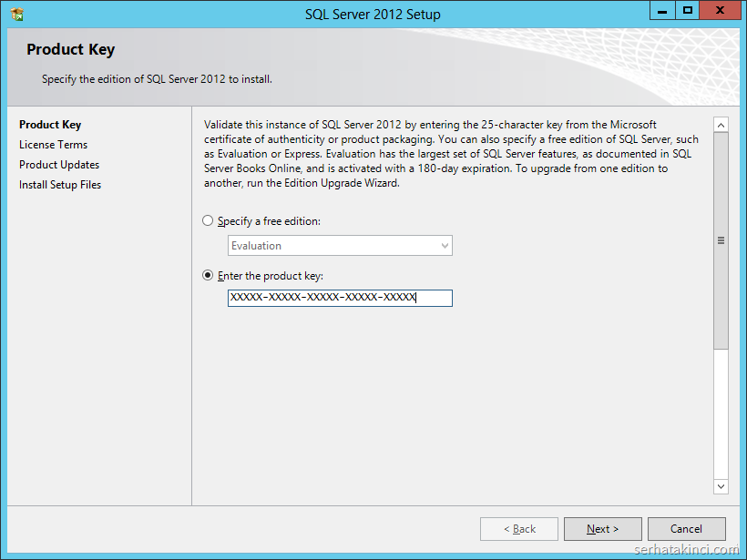Screen dimensions: 747x560
Task: Choose the 'Specify a free edition' radio option
Action: point(208,221)
